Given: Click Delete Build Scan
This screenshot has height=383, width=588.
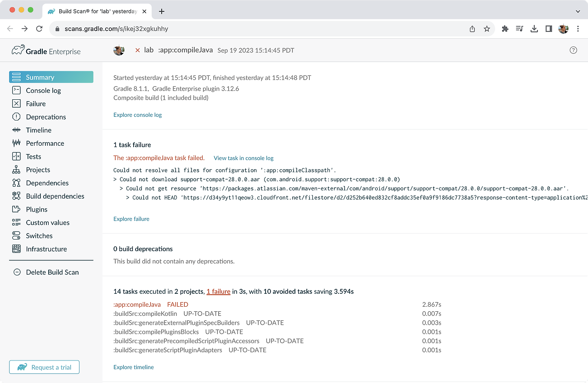Looking at the screenshot, I should 52,272.
